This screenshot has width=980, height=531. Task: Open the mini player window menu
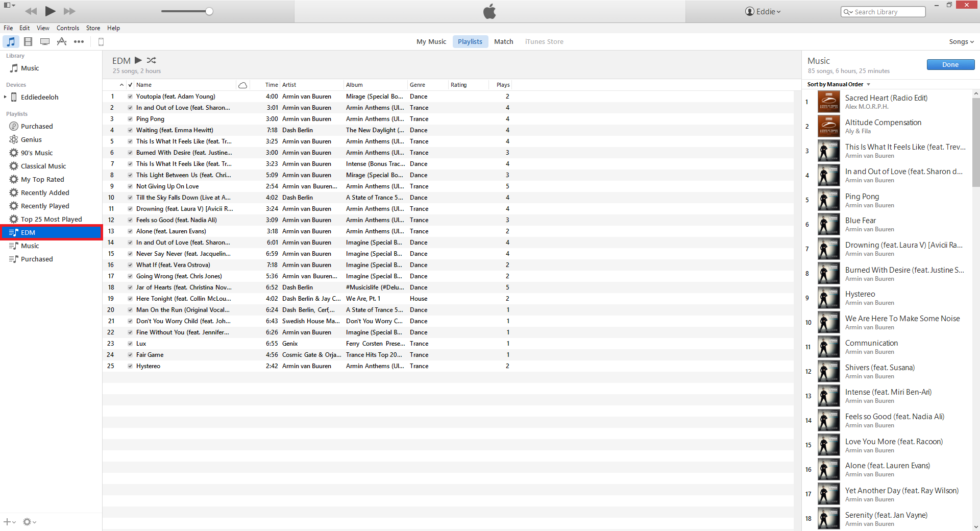click(x=9, y=5)
